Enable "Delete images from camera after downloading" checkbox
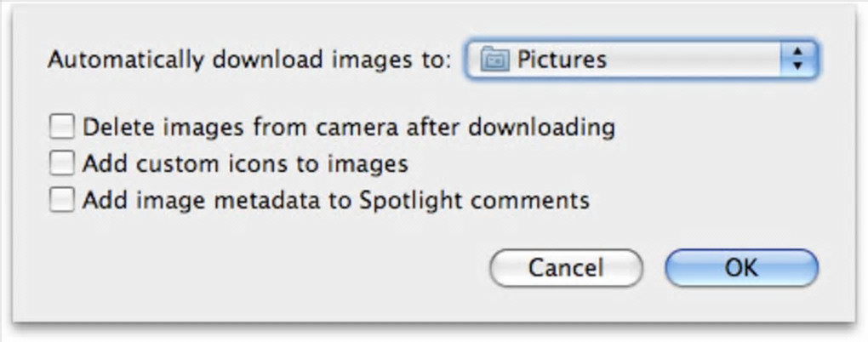Image resolution: width=868 pixels, height=342 pixels. point(61,128)
